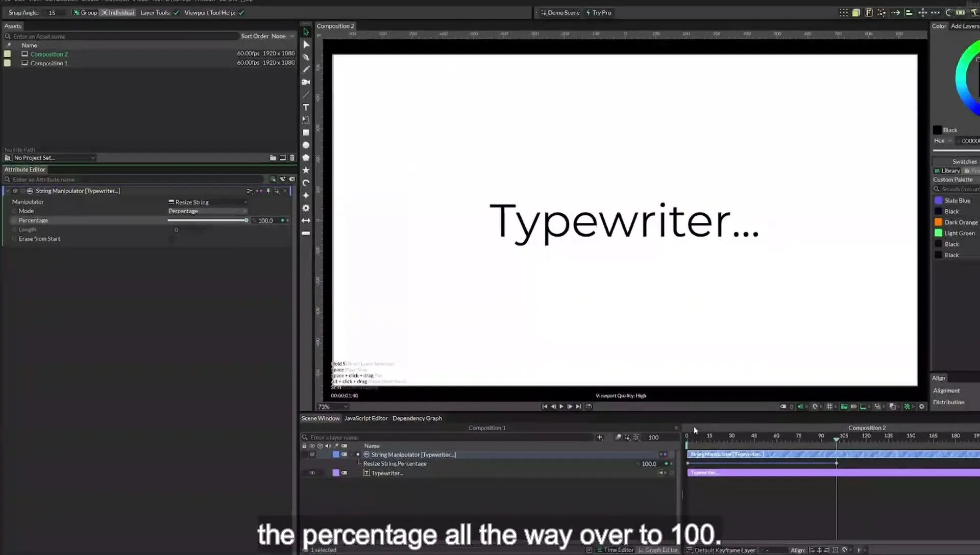Switch to the Graph Editor tab
Screen dimensions: 980x555
pos(658,550)
